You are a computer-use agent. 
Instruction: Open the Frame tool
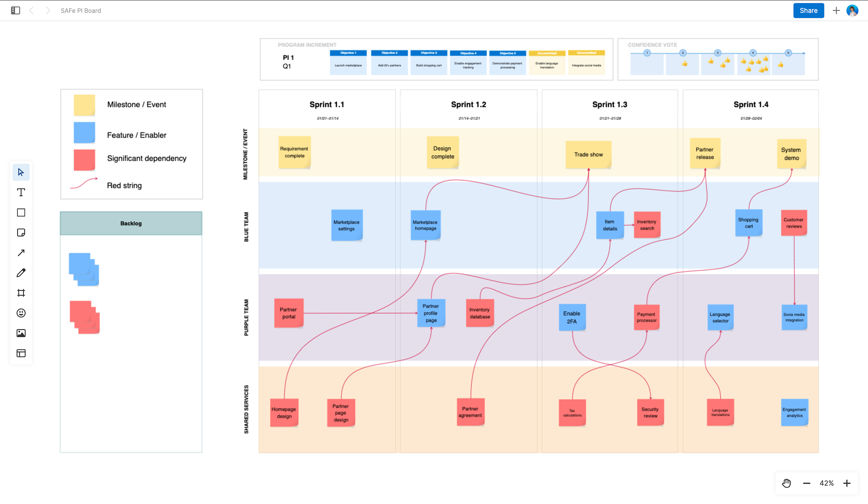click(x=21, y=293)
